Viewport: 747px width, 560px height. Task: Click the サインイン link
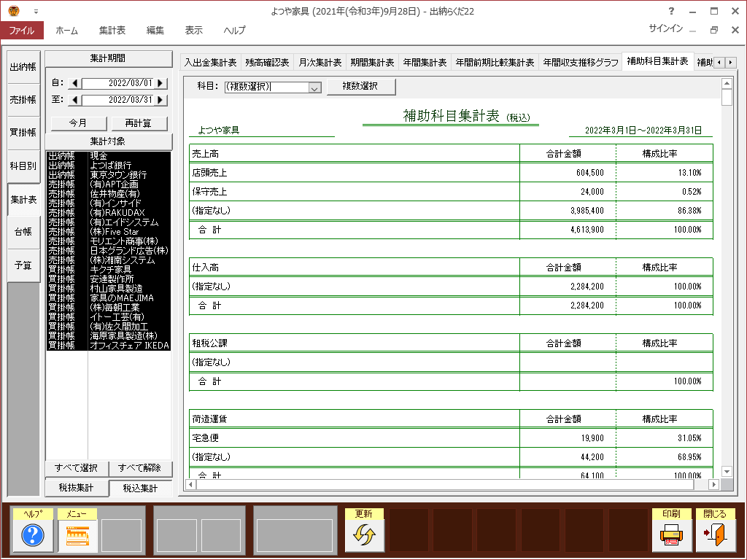point(665,28)
